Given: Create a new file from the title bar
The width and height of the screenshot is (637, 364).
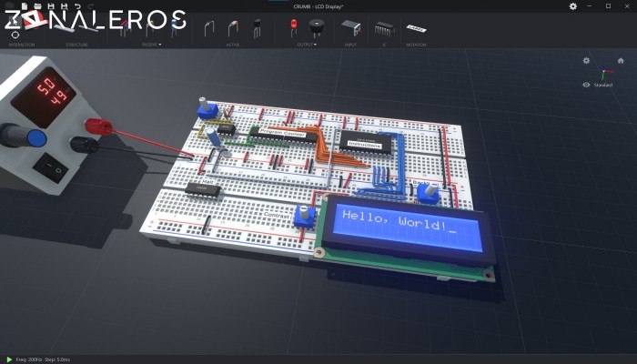Looking at the screenshot, I should tap(25, 6).
